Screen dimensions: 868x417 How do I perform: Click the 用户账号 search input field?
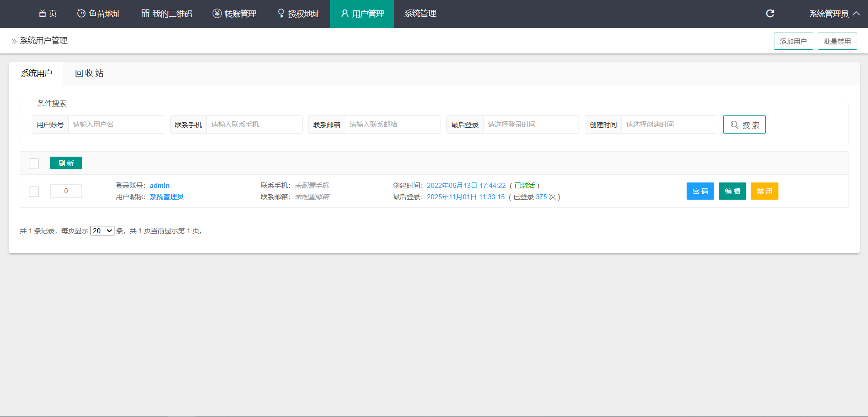(116, 125)
